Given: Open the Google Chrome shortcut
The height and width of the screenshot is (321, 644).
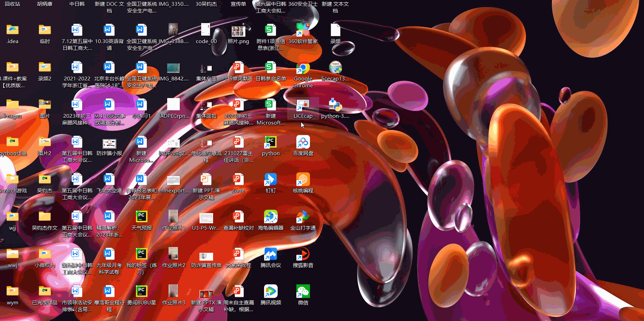Looking at the screenshot, I should pos(303,68).
